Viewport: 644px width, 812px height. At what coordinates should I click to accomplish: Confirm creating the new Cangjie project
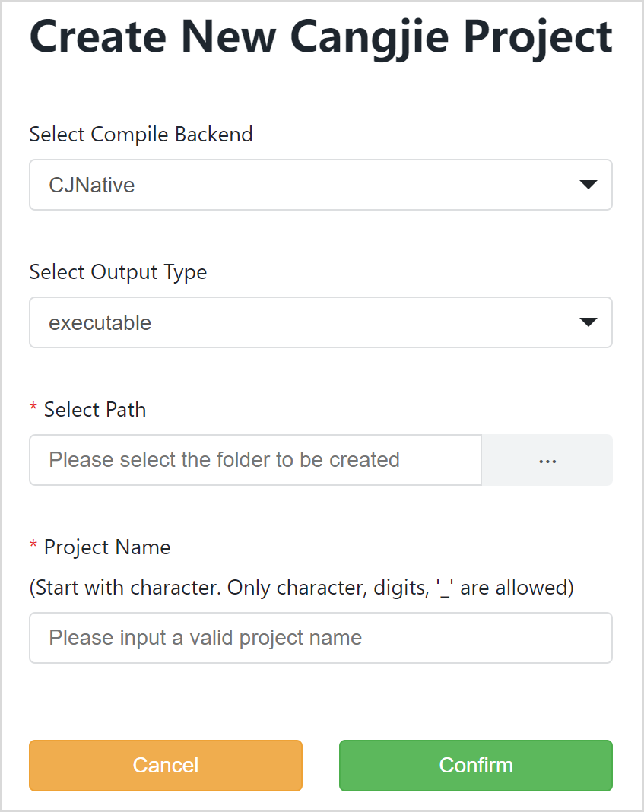pos(475,766)
